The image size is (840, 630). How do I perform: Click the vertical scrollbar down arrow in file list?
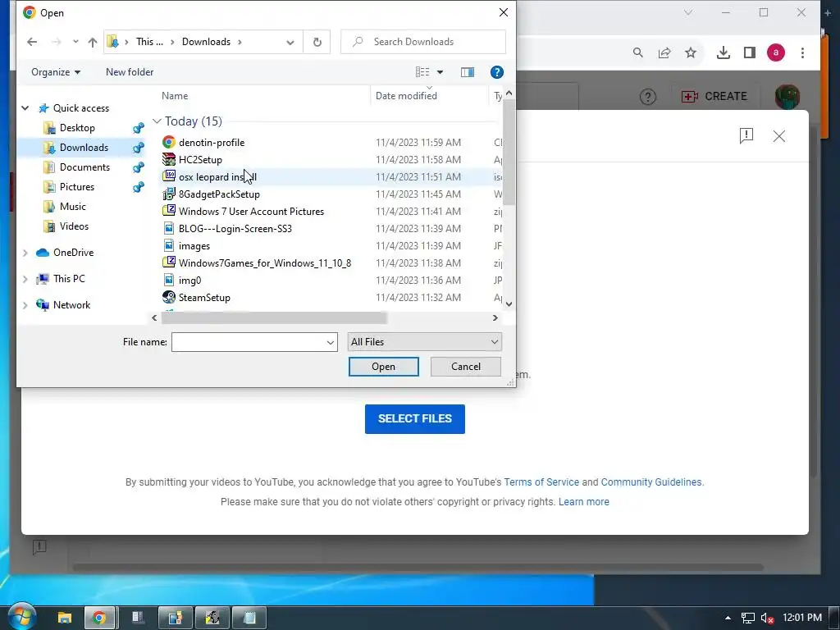tap(509, 304)
